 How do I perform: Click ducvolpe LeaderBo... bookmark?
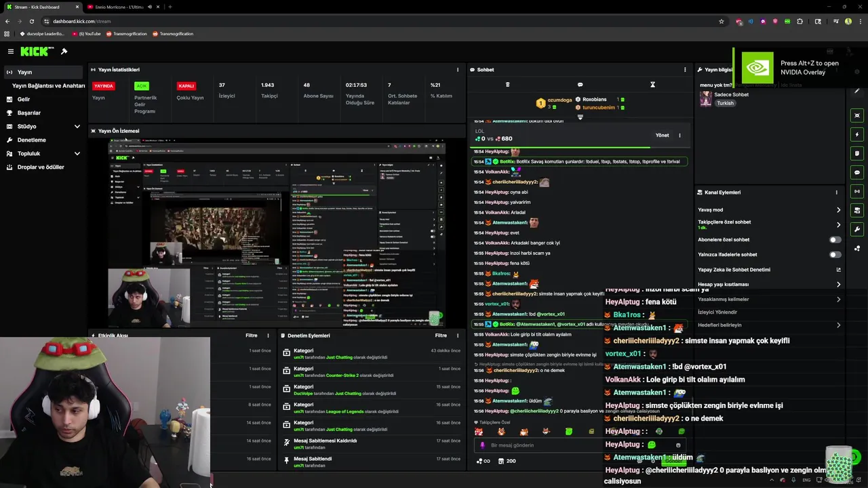(42, 34)
